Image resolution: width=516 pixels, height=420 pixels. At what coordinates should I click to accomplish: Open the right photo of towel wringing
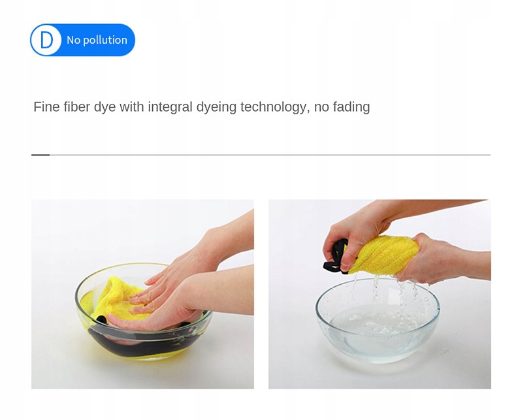(x=379, y=294)
